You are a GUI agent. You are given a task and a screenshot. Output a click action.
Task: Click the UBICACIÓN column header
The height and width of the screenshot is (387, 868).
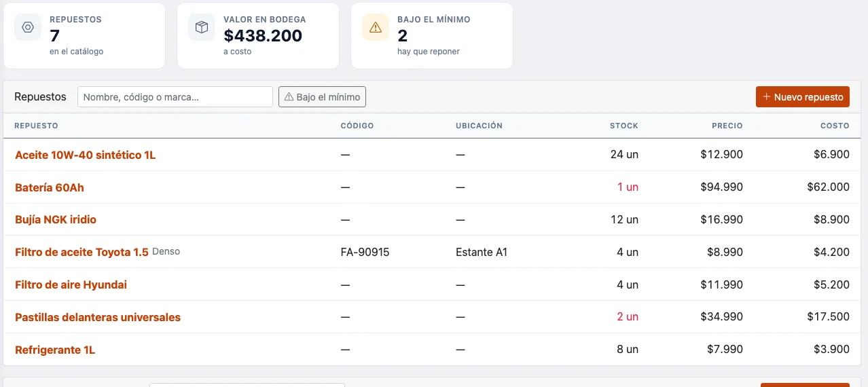tap(480, 126)
